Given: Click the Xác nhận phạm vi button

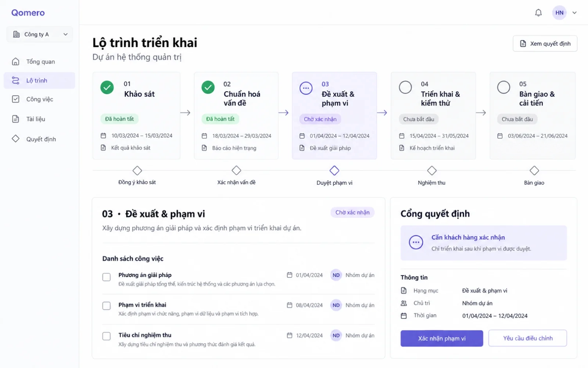Looking at the screenshot, I should 442,338.
